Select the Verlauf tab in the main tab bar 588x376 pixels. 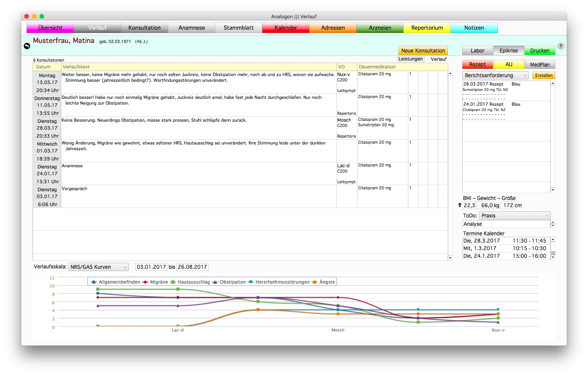tap(97, 28)
